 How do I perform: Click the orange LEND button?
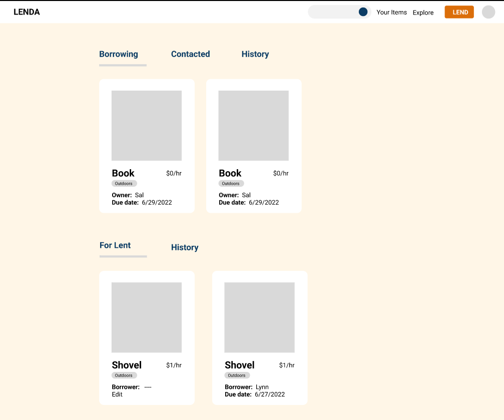click(x=459, y=12)
